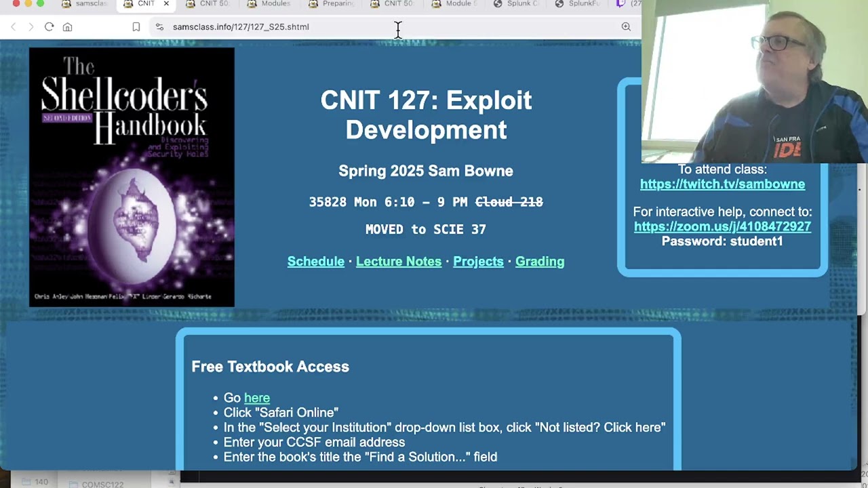Open the Projects link

[478, 262]
